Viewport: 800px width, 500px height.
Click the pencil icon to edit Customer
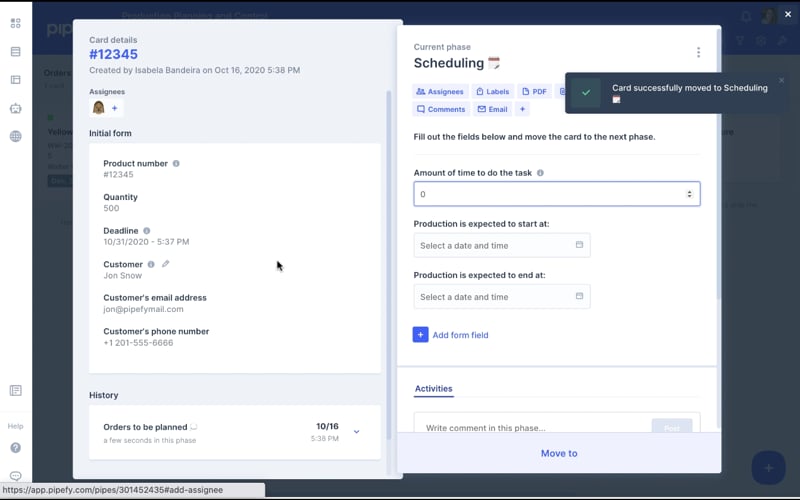(x=166, y=264)
